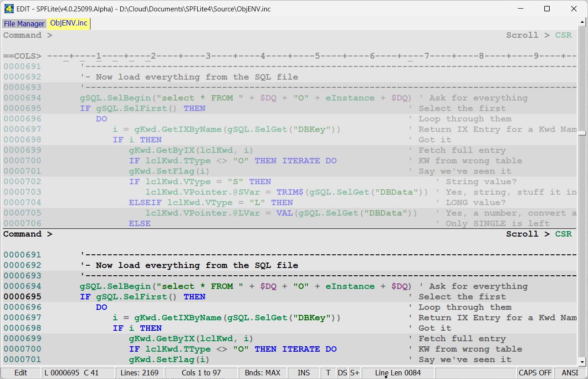Click the scroll up arrow at top

click(582, 22)
